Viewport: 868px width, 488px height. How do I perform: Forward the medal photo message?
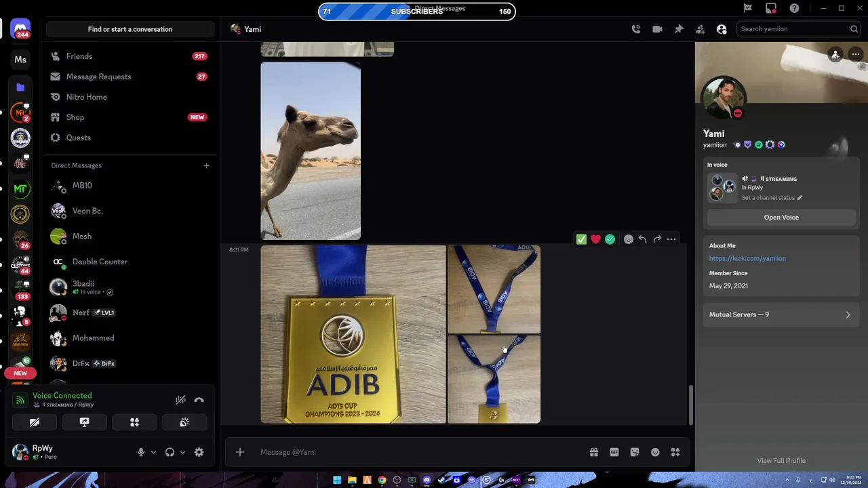[657, 239]
